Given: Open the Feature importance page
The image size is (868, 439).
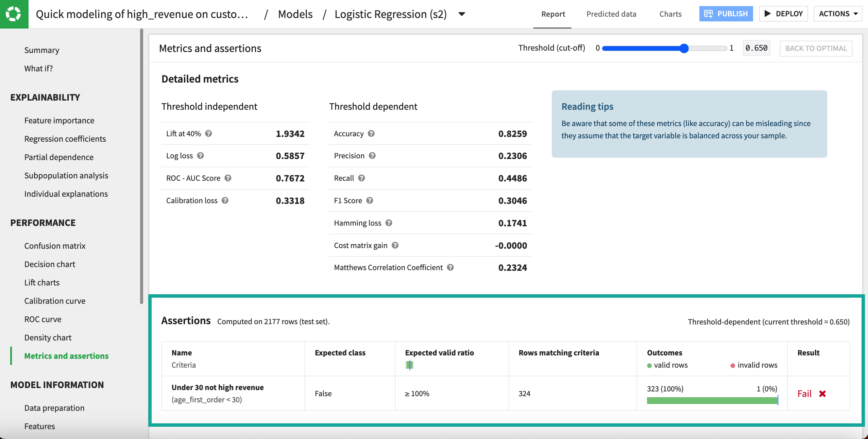Looking at the screenshot, I should 59,120.
